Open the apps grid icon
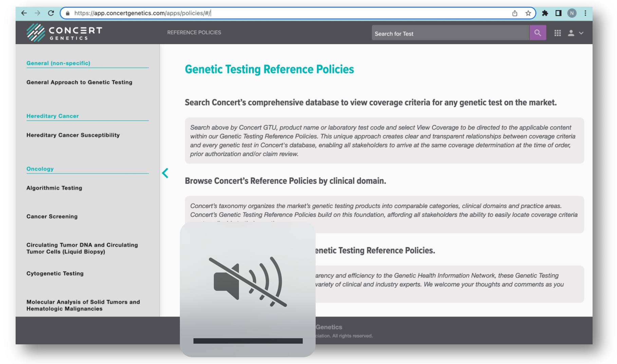 point(558,33)
